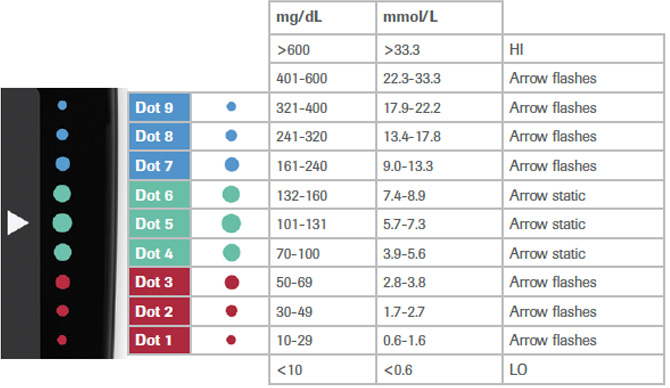Viewport: 670px width, 388px height.
Task: Select the Dot 6 green label
Action: (159, 195)
